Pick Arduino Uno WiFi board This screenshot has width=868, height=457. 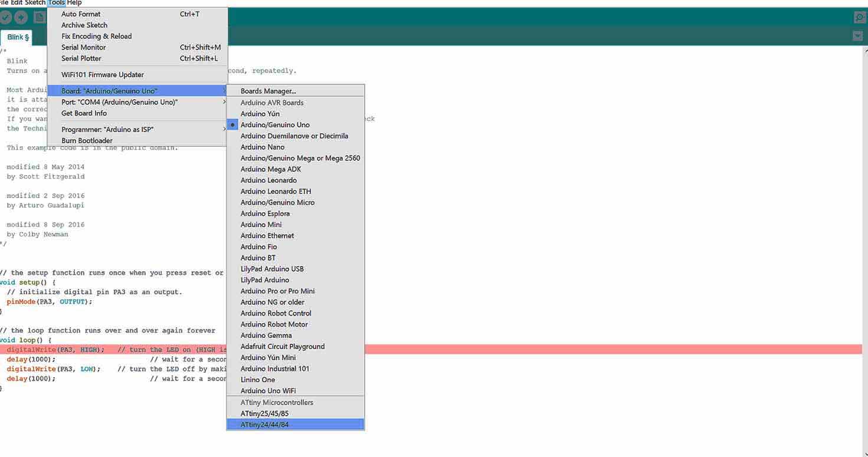(x=296, y=391)
